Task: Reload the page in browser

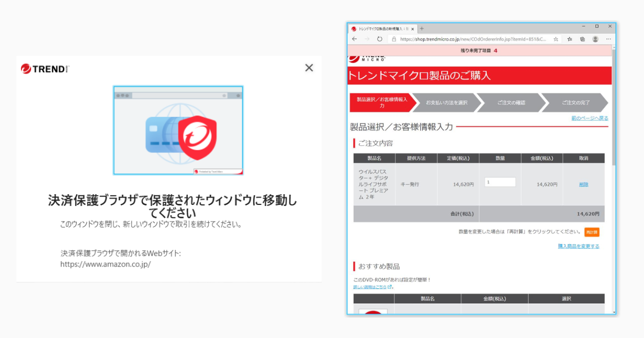Action: [x=379, y=39]
